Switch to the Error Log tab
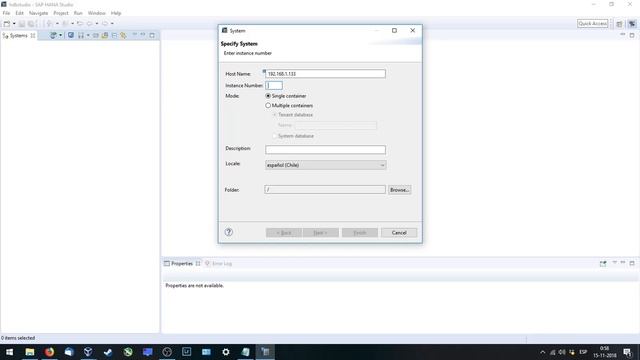This screenshot has width=640, height=360. 219,264
